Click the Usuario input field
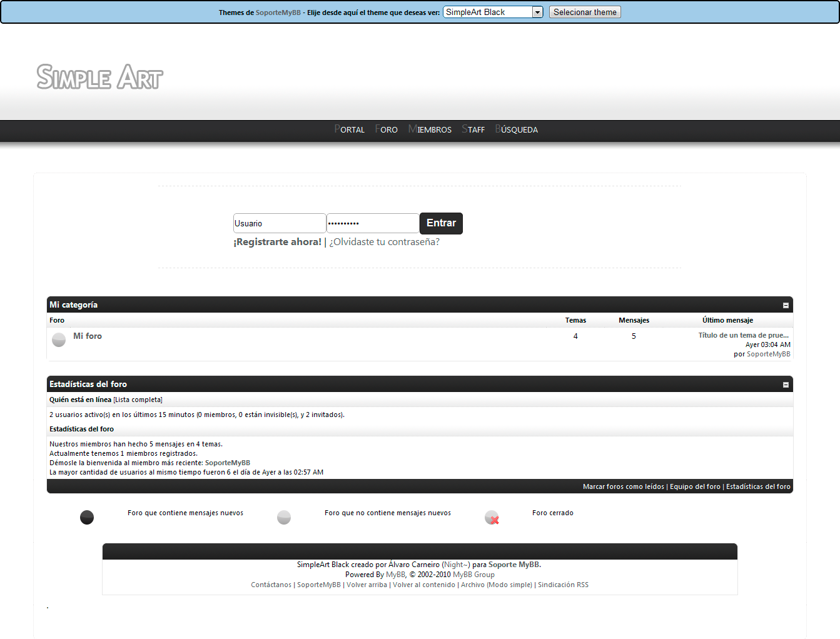Screen dimensions: 840x639 tap(279, 223)
